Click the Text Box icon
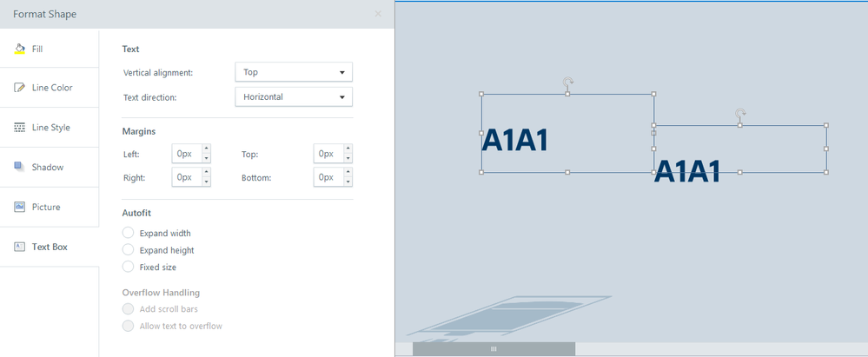This screenshot has height=357, width=868. (x=19, y=247)
